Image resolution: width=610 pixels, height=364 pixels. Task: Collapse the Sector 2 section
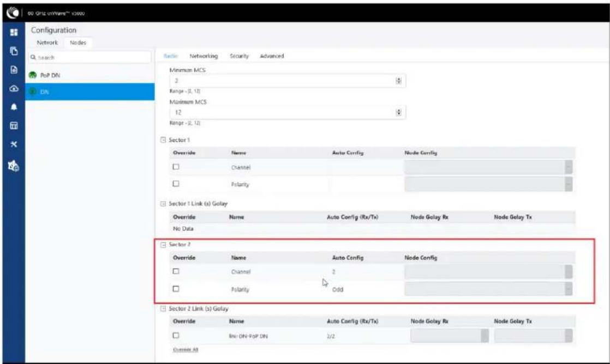click(x=163, y=245)
